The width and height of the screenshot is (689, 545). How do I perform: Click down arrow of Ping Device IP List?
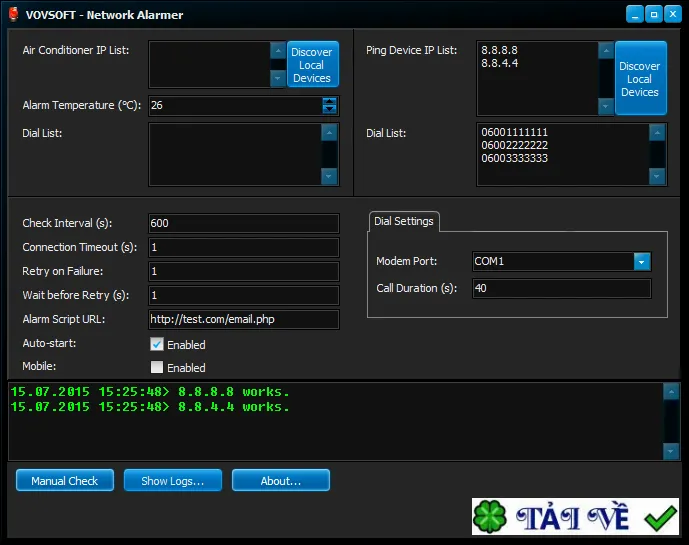pos(606,106)
